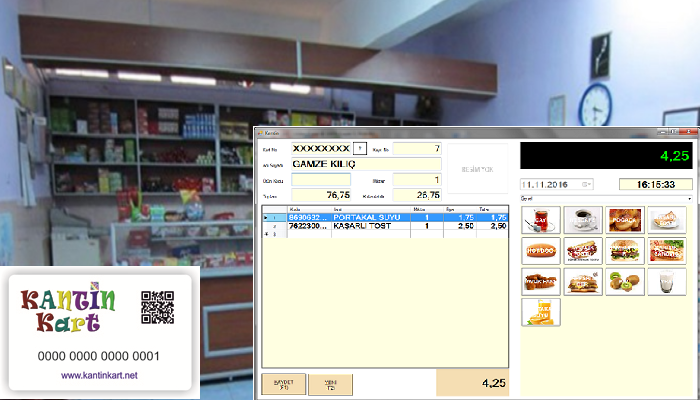
Task: Open the date picker dropdown
Action: tap(589, 184)
